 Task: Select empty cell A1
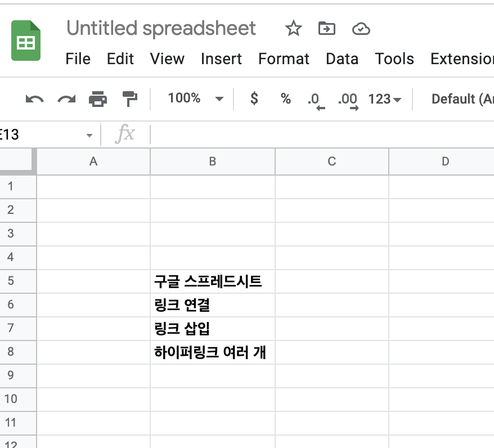click(x=93, y=186)
